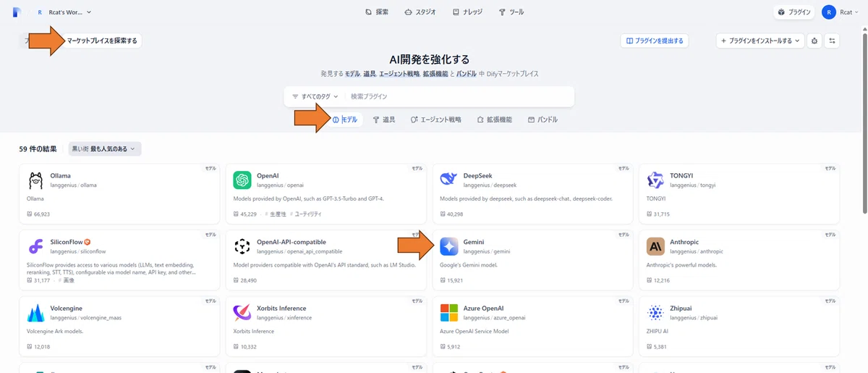Click the OpenAI-API-compatible plugin icon
Viewport: 868px width, 373px height.
coord(242,246)
